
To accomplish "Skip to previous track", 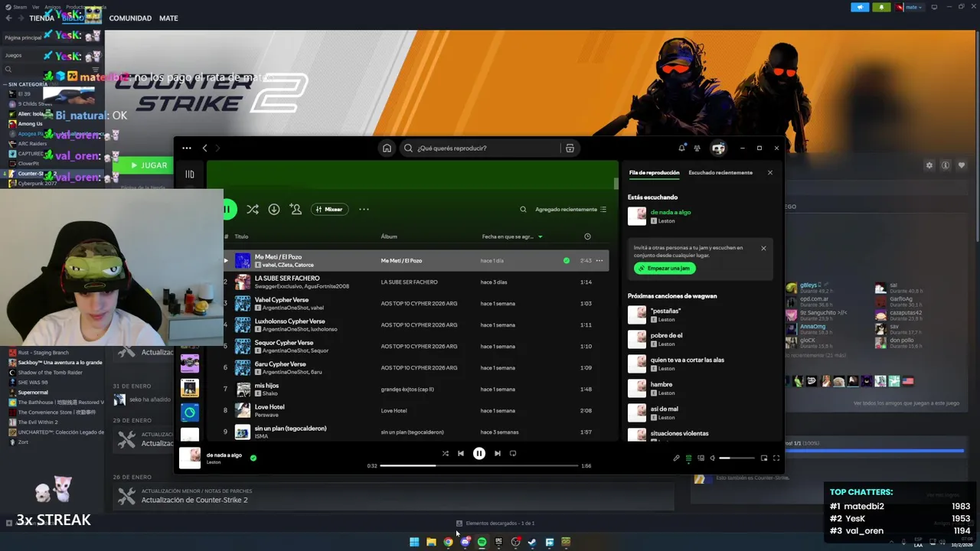I will [460, 453].
